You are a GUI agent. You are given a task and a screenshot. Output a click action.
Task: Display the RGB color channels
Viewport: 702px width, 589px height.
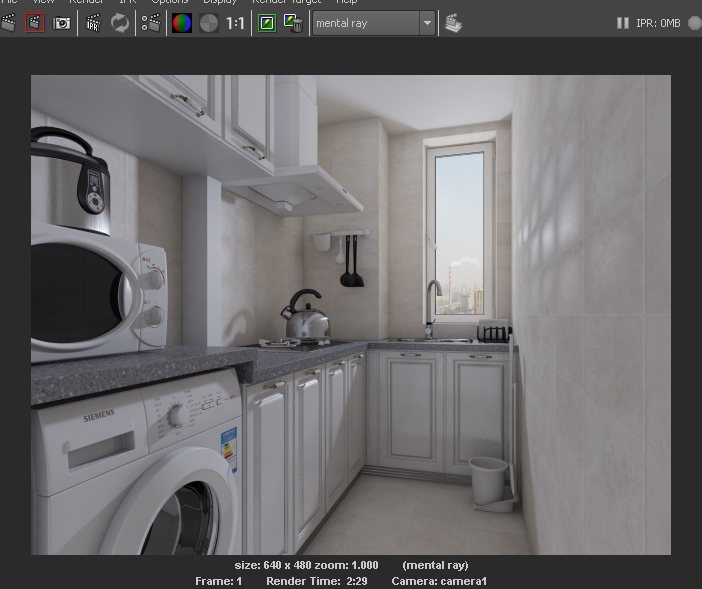pyautogui.click(x=182, y=23)
